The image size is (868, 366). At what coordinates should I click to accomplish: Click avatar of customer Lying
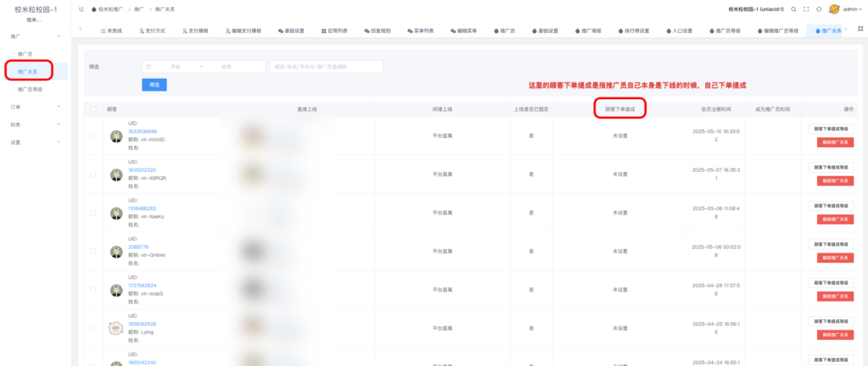pos(115,329)
